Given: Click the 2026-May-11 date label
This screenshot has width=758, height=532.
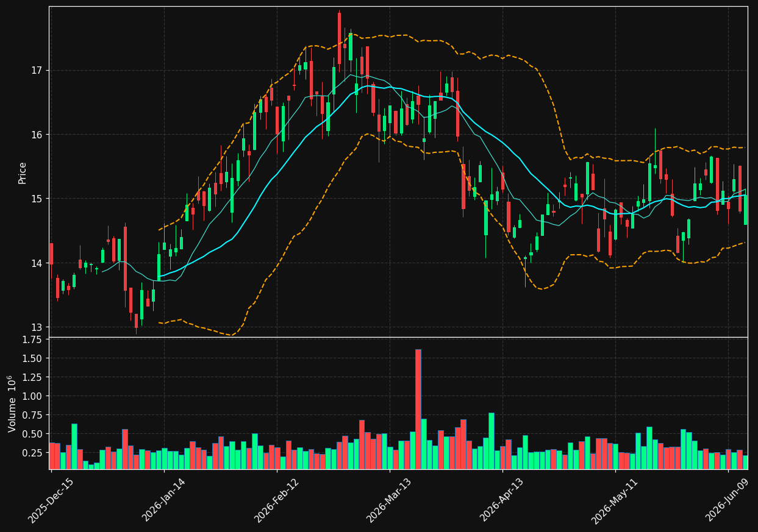Looking at the screenshot, I should click(615, 500).
